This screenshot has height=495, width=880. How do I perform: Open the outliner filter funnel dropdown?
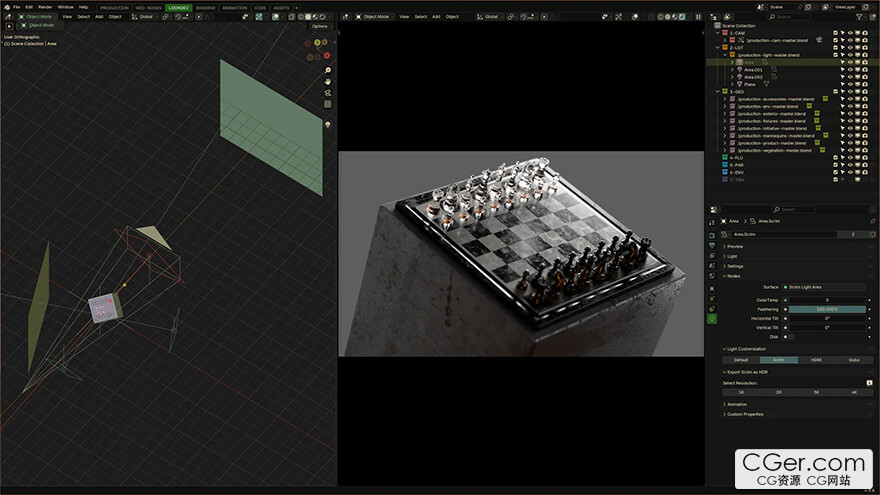(859, 17)
